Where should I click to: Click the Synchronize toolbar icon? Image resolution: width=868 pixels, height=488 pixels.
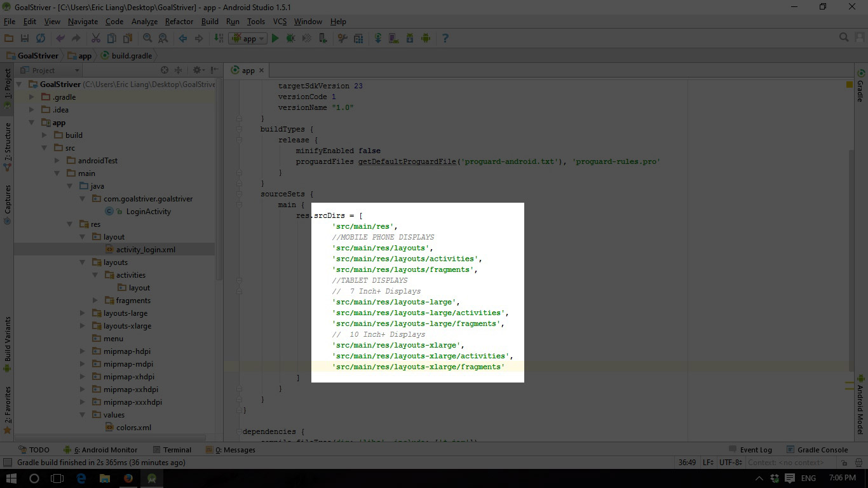coord(41,38)
